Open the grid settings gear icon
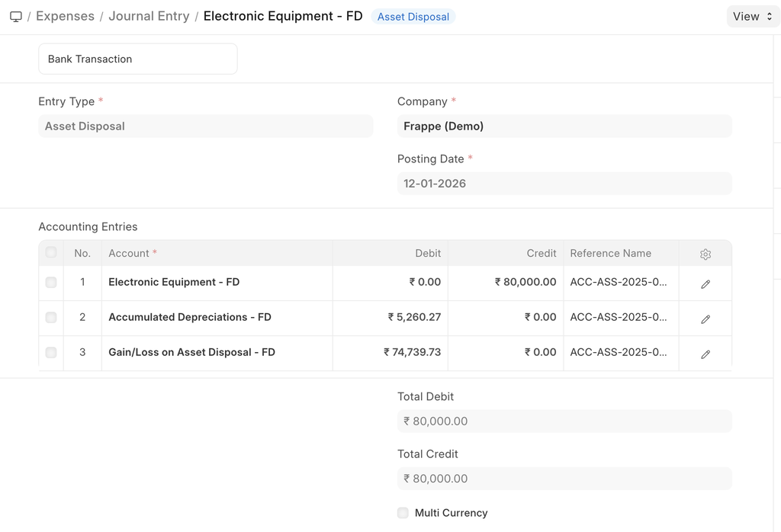The width and height of the screenshot is (781, 532). tap(705, 254)
